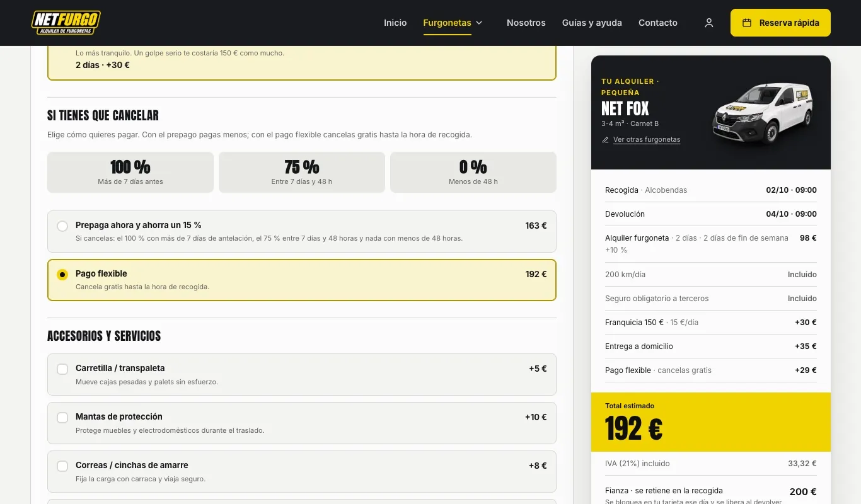The width and height of the screenshot is (861, 504).
Task: Expand the Furgonetas menu chevron
Action: [x=479, y=23]
